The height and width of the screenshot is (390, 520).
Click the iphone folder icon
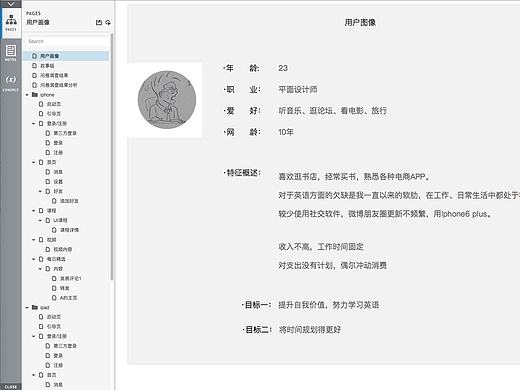point(35,95)
